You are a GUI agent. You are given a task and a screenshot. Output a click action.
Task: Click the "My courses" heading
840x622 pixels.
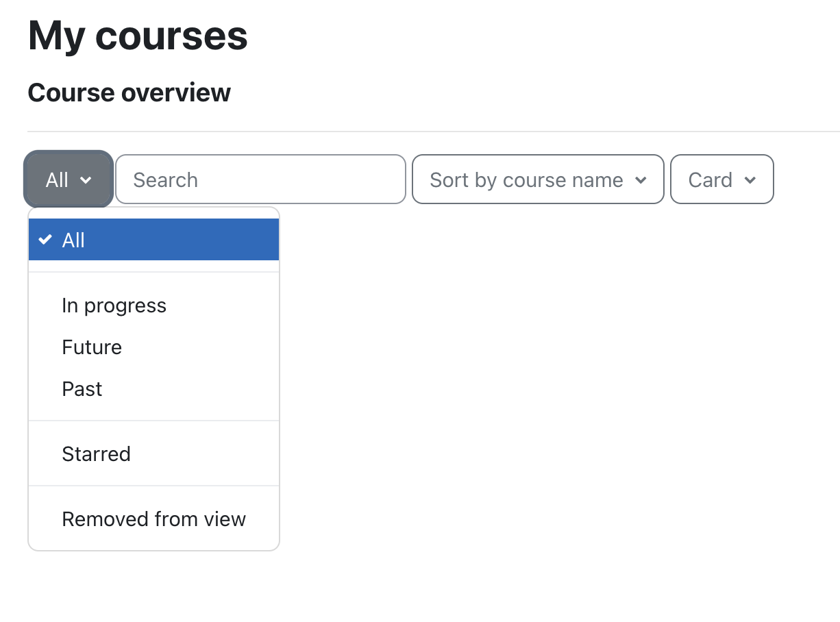point(137,36)
